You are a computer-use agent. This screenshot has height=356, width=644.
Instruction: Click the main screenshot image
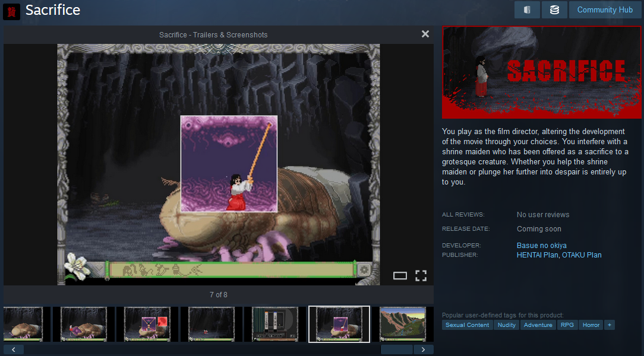[x=219, y=164]
